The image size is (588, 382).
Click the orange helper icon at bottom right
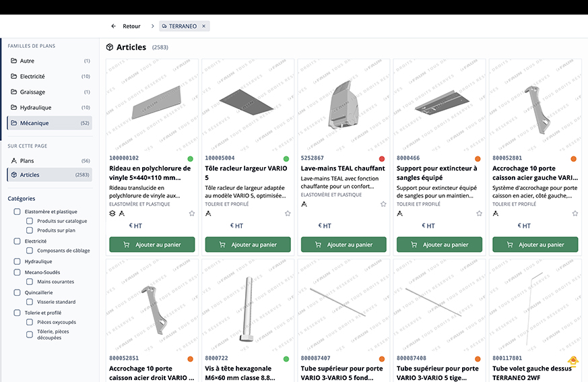tap(573, 362)
